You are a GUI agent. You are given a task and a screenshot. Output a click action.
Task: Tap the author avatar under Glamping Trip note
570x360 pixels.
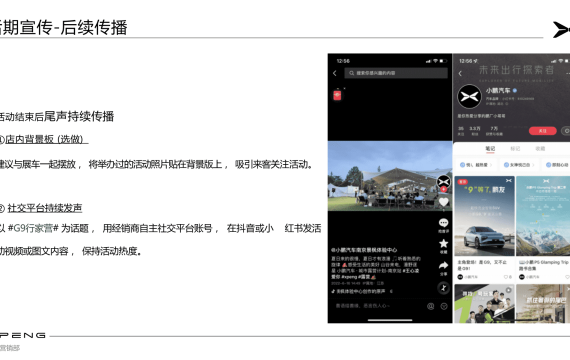(x=522, y=277)
